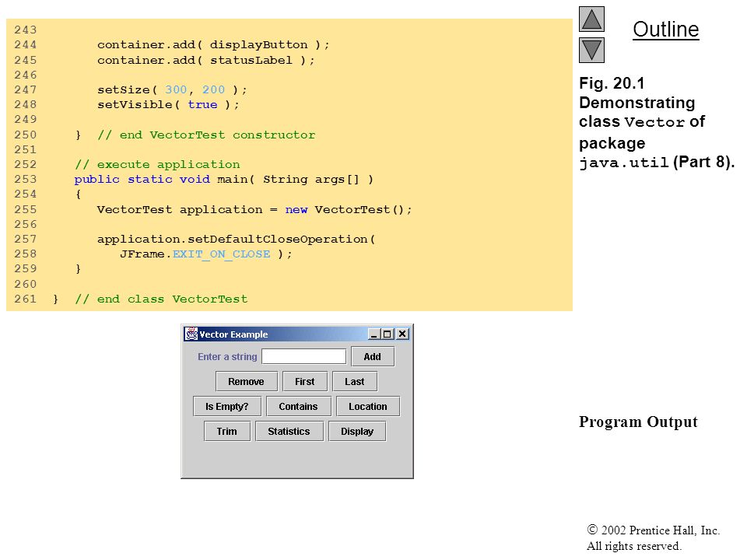Open the Outline link
Screen dimensions: 747x560
(x=665, y=30)
